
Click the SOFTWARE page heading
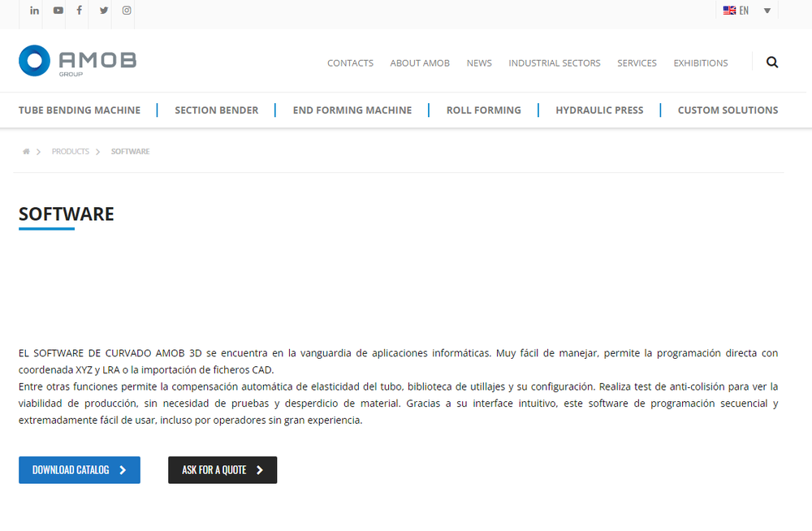point(67,214)
